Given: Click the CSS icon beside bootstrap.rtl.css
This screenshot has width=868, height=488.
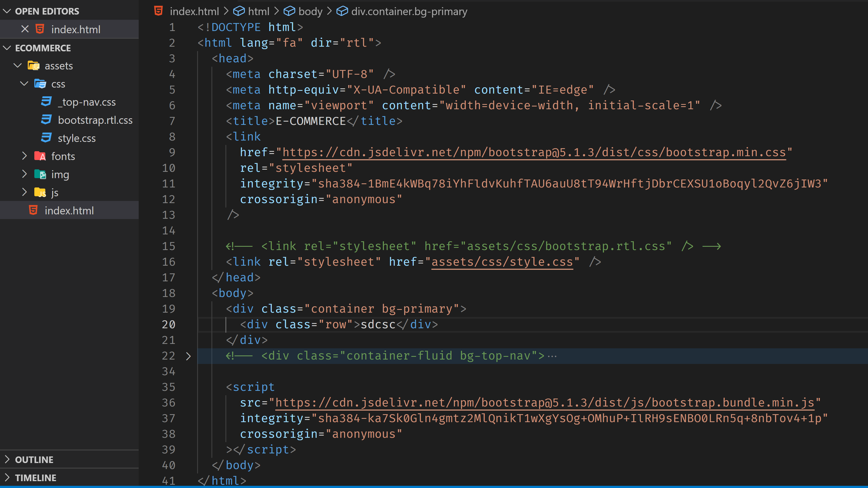Looking at the screenshot, I should point(46,120).
